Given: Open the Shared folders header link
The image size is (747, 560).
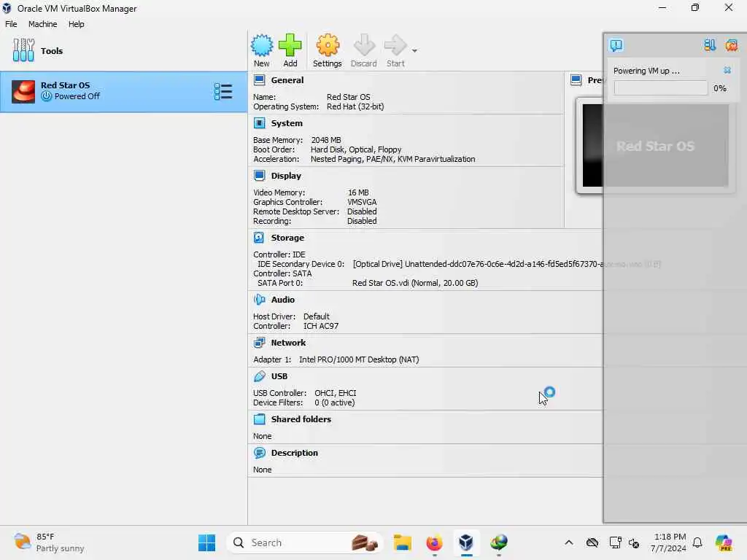Looking at the screenshot, I should (301, 419).
